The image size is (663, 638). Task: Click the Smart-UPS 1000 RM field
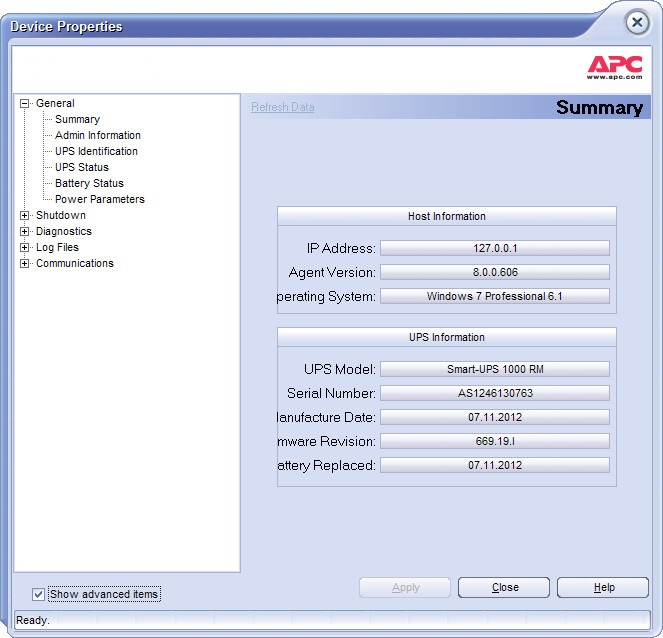[x=495, y=369]
